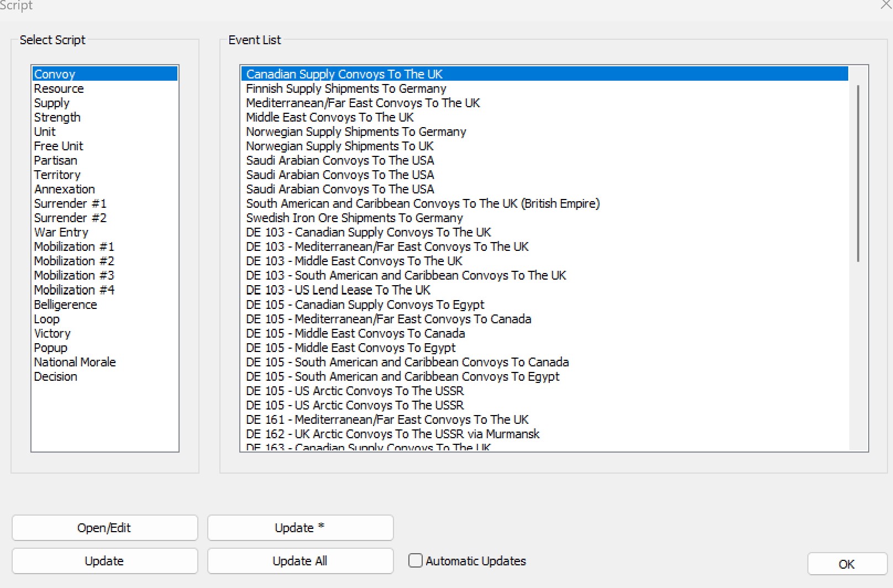Select Swedish Iron Ore Shipments To Germany
The width and height of the screenshot is (893, 588).
click(354, 218)
